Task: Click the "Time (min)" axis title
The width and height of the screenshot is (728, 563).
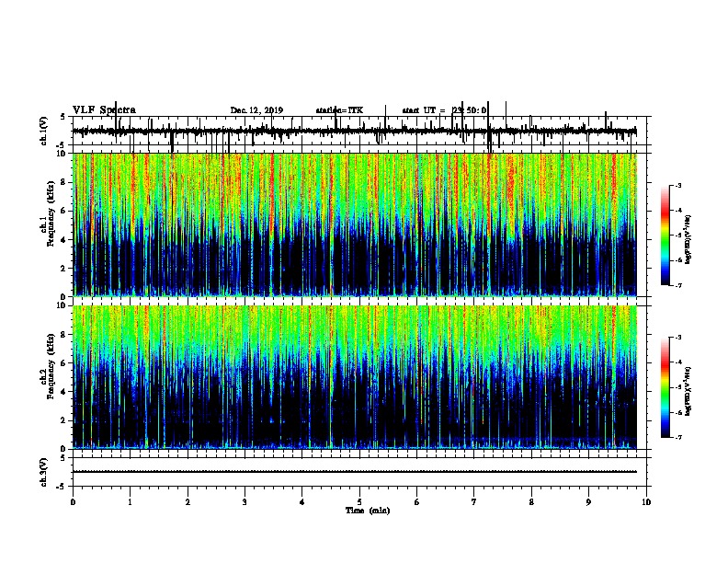Action: (368, 511)
